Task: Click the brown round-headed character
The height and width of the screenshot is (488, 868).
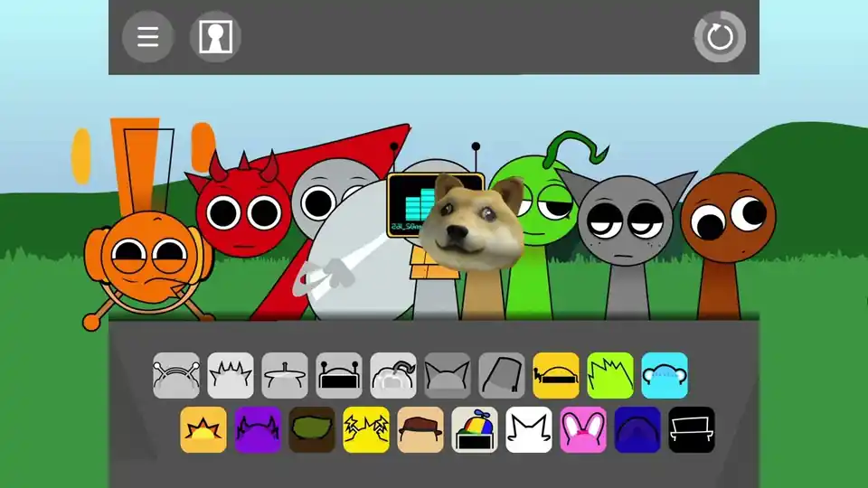Action: [x=728, y=226]
